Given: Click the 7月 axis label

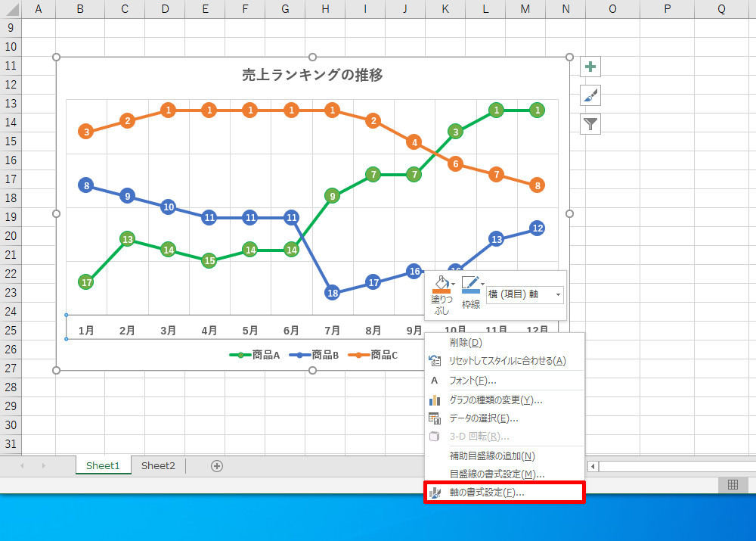Looking at the screenshot, I should pyautogui.click(x=332, y=331).
